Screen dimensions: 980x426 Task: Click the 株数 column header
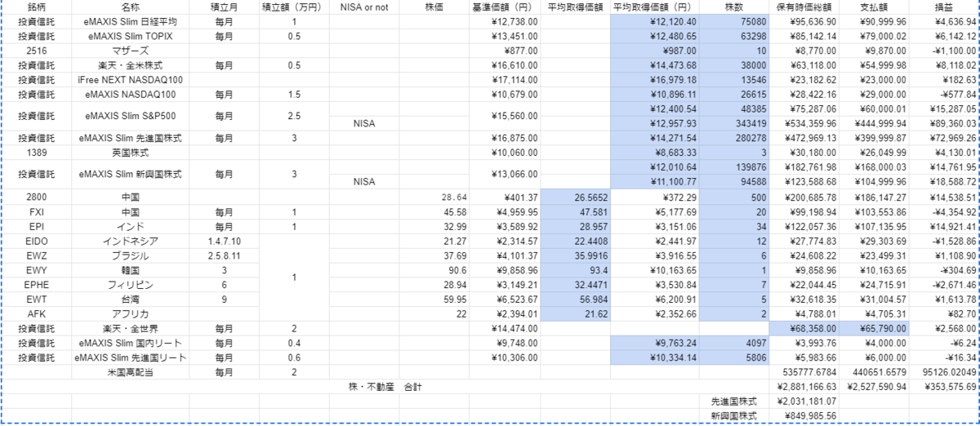pos(734,7)
